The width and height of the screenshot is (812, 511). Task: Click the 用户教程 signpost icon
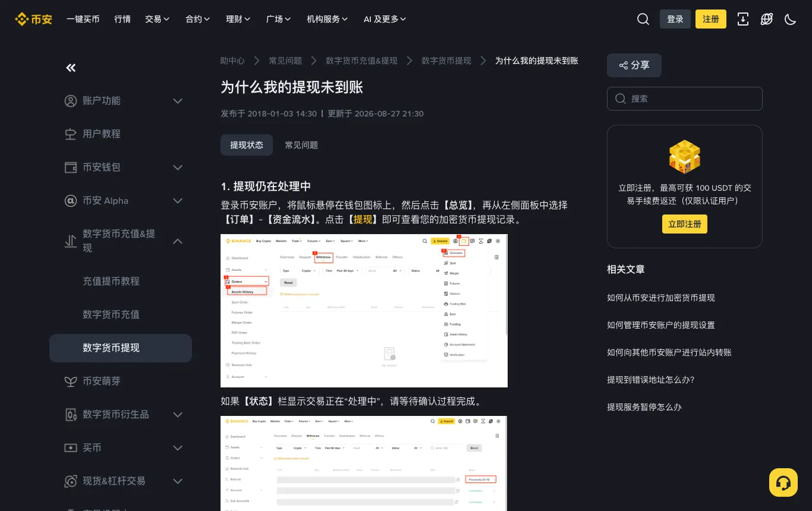pos(71,134)
